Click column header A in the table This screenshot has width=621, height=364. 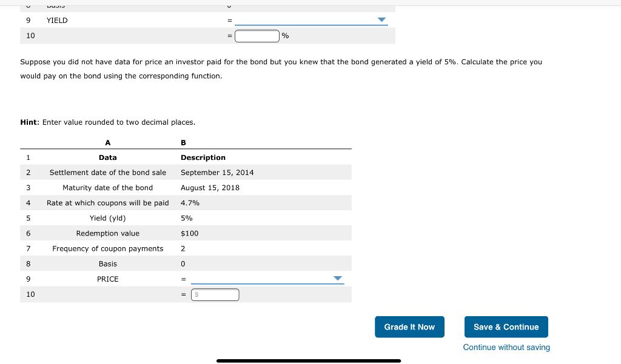coord(107,142)
